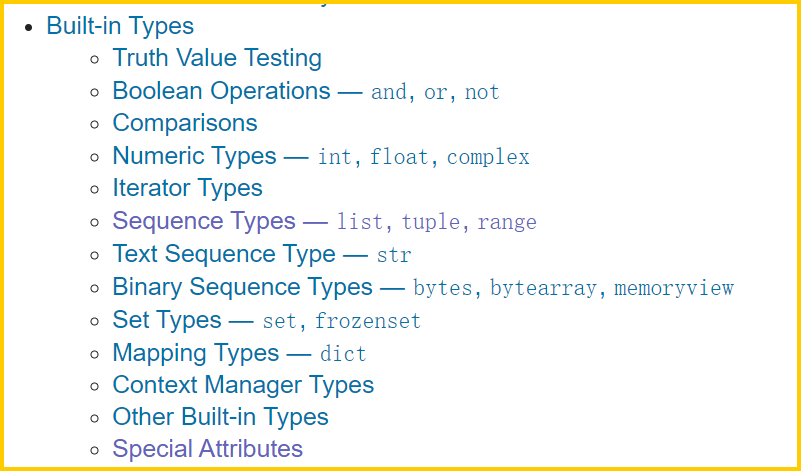Open the Numeric Types link
The image size is (801, 471).
tap(321, 156)
